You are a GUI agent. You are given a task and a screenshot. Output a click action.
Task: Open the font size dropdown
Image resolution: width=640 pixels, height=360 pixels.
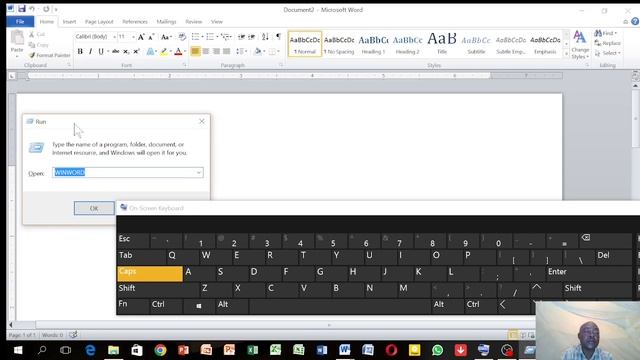tap(133, 37)
